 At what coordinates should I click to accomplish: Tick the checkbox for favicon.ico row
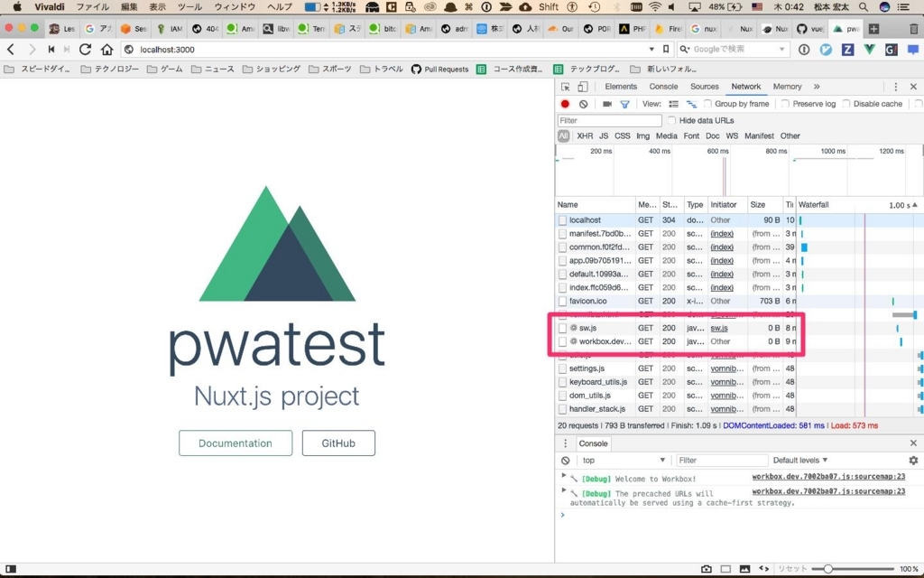point(563,301)
